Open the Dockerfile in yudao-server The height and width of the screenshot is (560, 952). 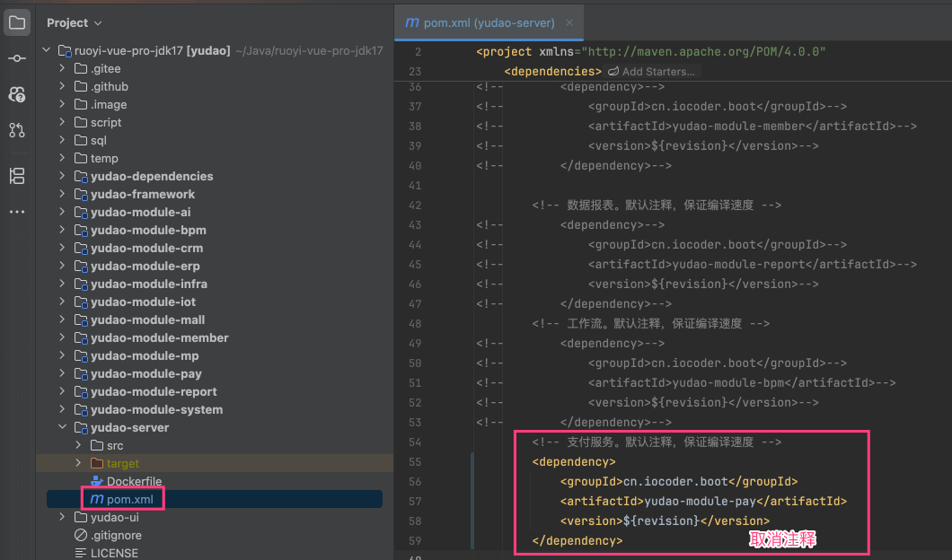pos(134,481)
